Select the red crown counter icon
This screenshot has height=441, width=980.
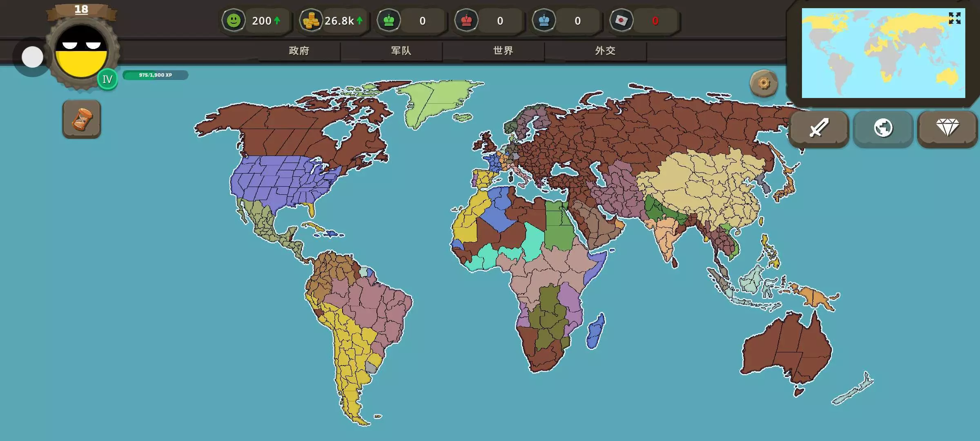pos(466,20)
